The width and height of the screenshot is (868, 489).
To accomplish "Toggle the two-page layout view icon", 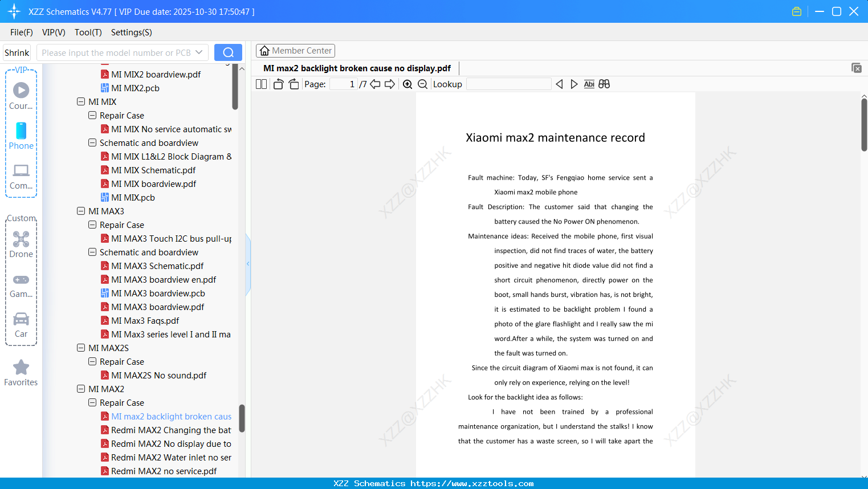I will [x=262, y=84].
